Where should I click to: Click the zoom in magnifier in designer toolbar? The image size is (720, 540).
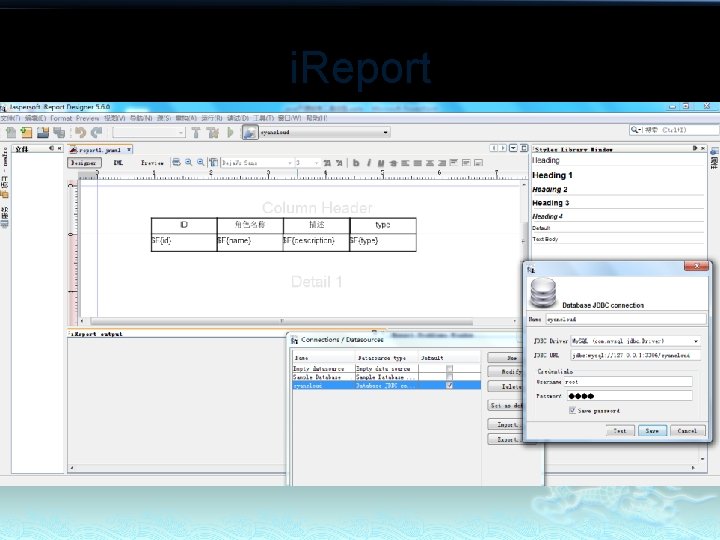point(189,163)
